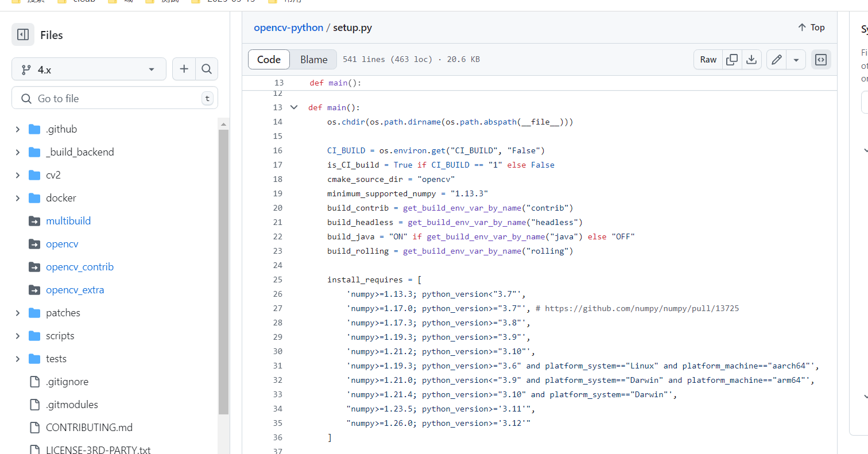Click the .gitignore file icon

tap(34, 382)
